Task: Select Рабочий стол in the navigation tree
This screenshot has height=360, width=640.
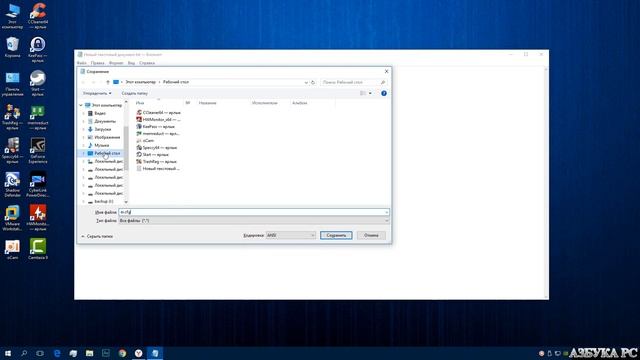Action: (x=104, y=153)
